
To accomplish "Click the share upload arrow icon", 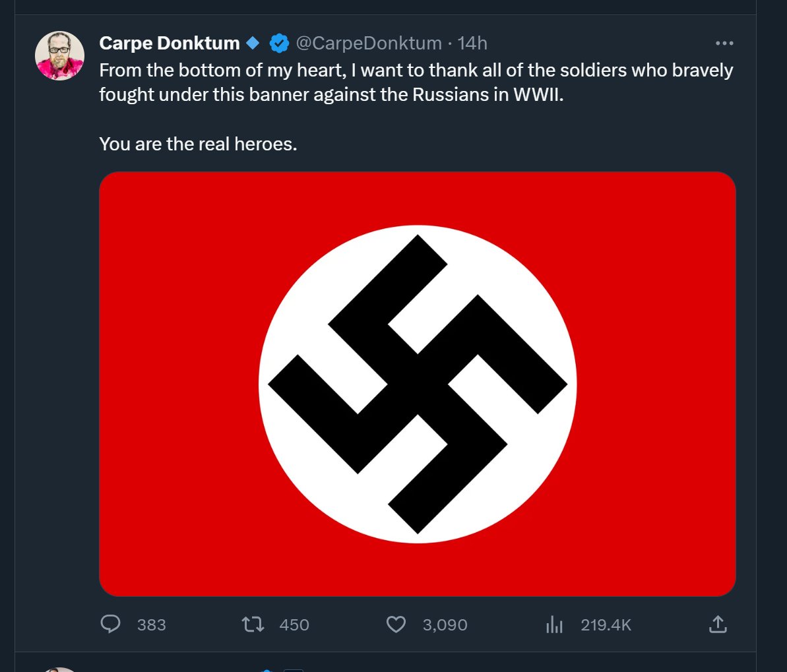I will [718, 624].
